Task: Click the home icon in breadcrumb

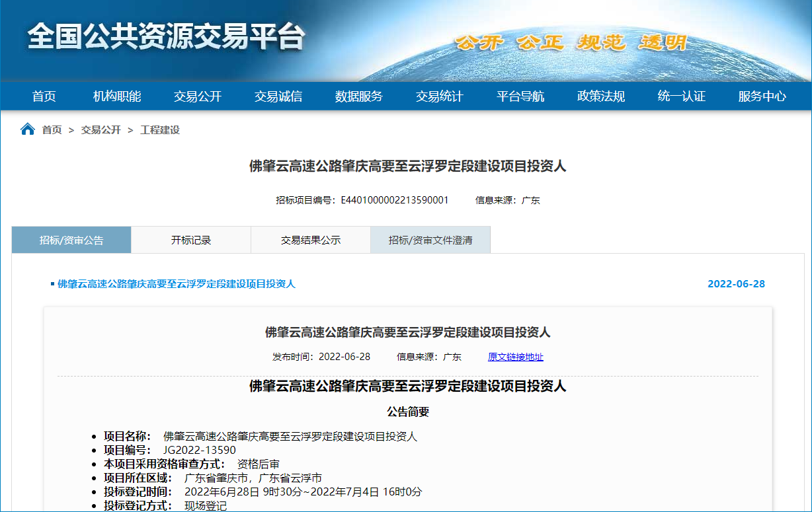Action: pos(28,129)
